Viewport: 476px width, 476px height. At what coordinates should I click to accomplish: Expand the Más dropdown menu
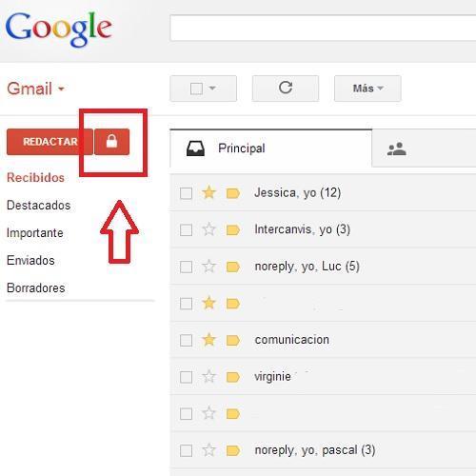click(x=367, y=89)
